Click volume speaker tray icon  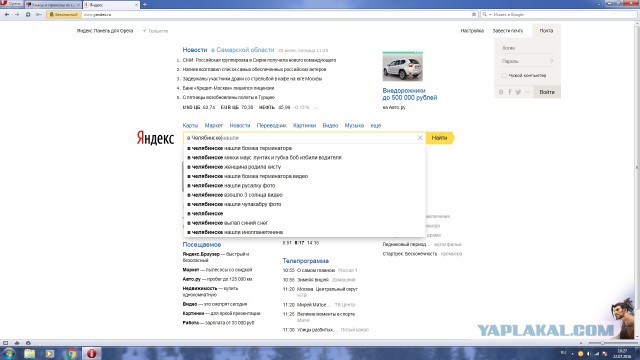pyautogui.click(x=589, y=353)
